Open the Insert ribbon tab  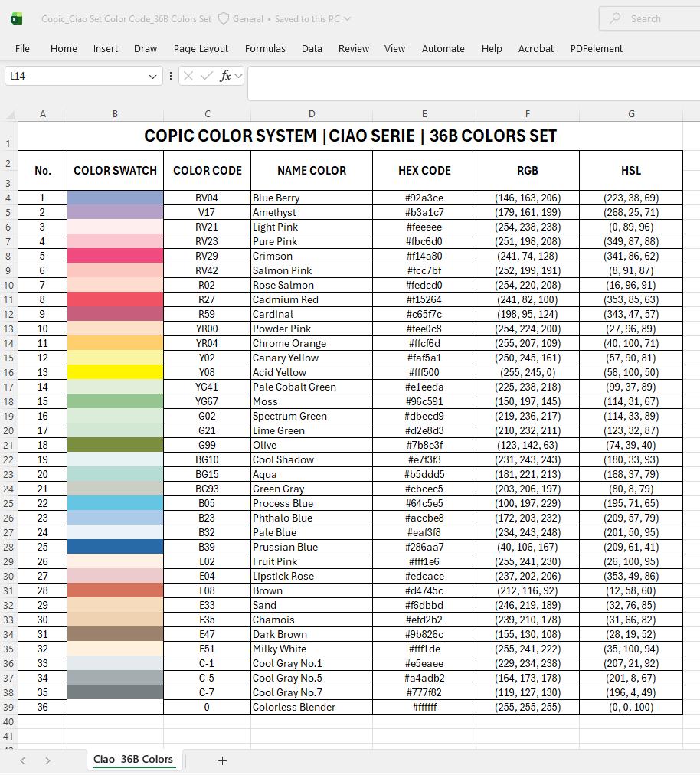tap(105, 48)
